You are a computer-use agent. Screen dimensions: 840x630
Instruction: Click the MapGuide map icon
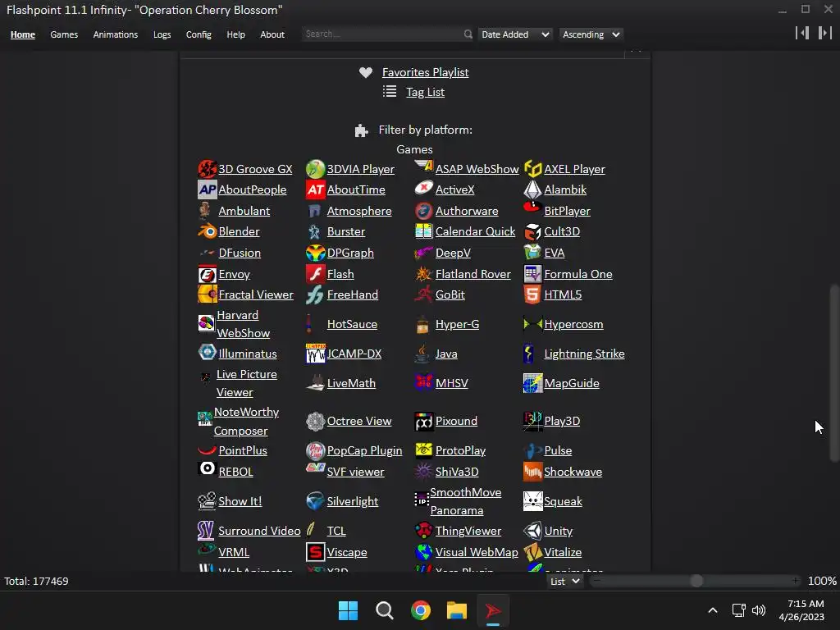pos(532,383)
